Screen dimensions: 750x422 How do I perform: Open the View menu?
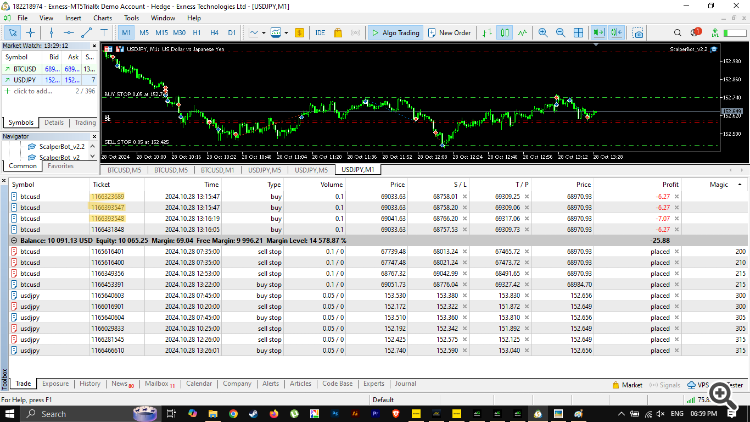(46, 18)
